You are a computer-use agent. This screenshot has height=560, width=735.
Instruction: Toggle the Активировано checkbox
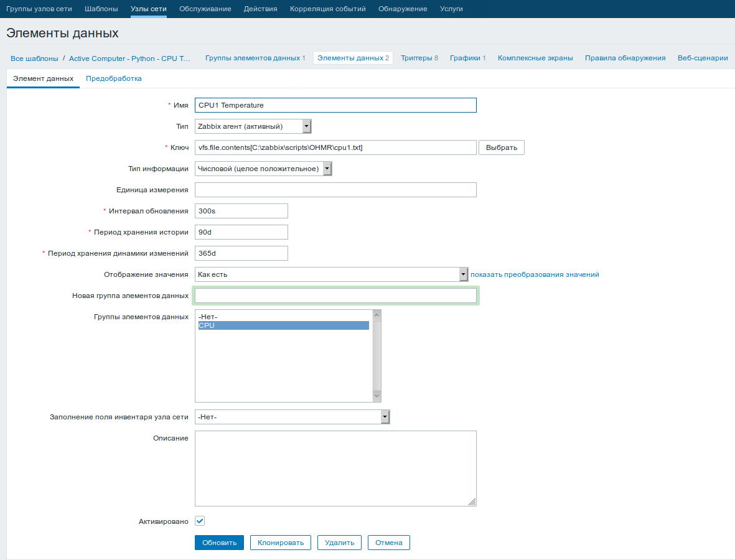(x=200, y=521)
